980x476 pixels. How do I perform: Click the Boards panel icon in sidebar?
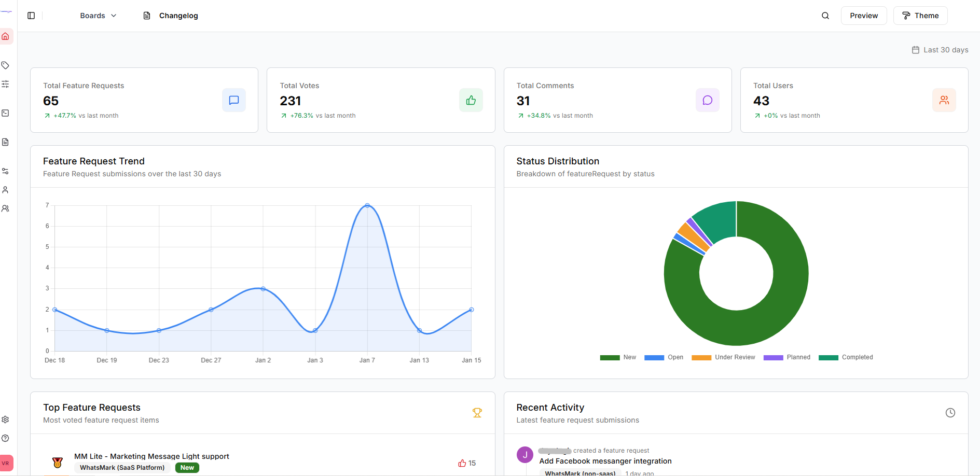[6, 113]
